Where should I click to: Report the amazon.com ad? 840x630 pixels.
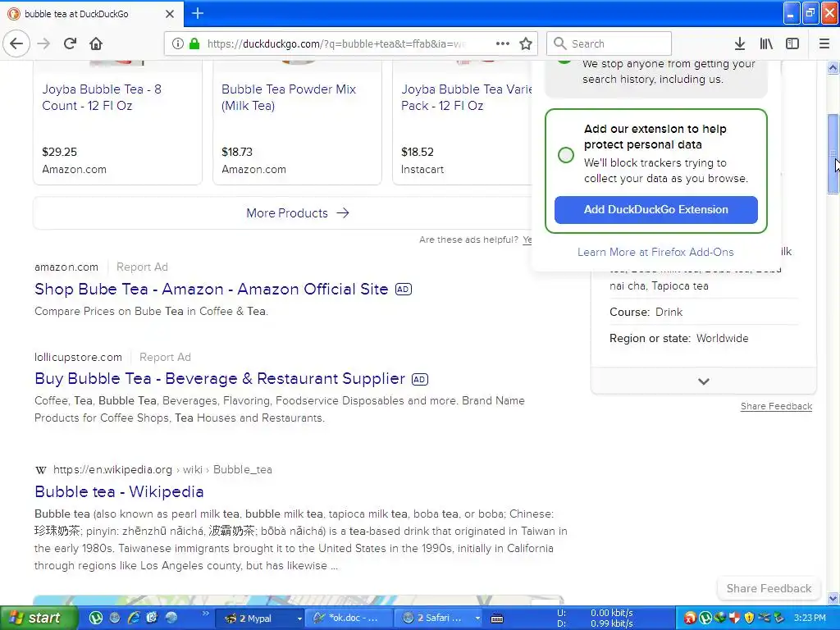[142, 267]
